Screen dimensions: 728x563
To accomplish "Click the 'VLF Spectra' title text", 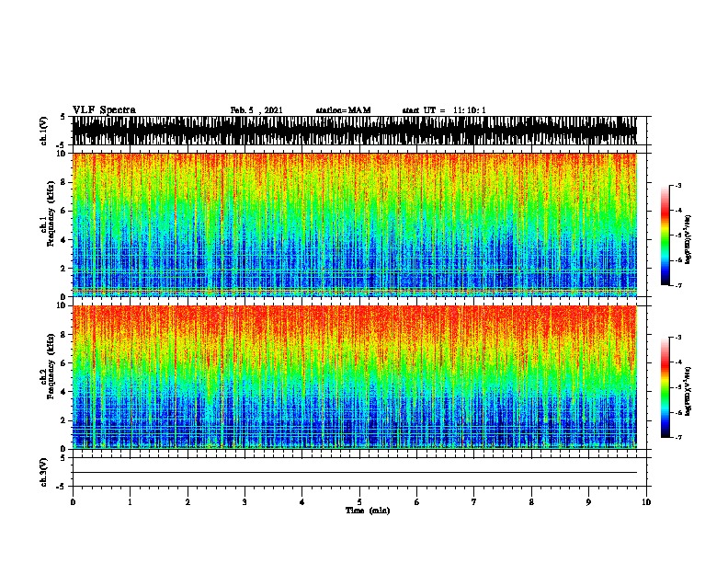I will pyautogui.click(x=104, y=110).
